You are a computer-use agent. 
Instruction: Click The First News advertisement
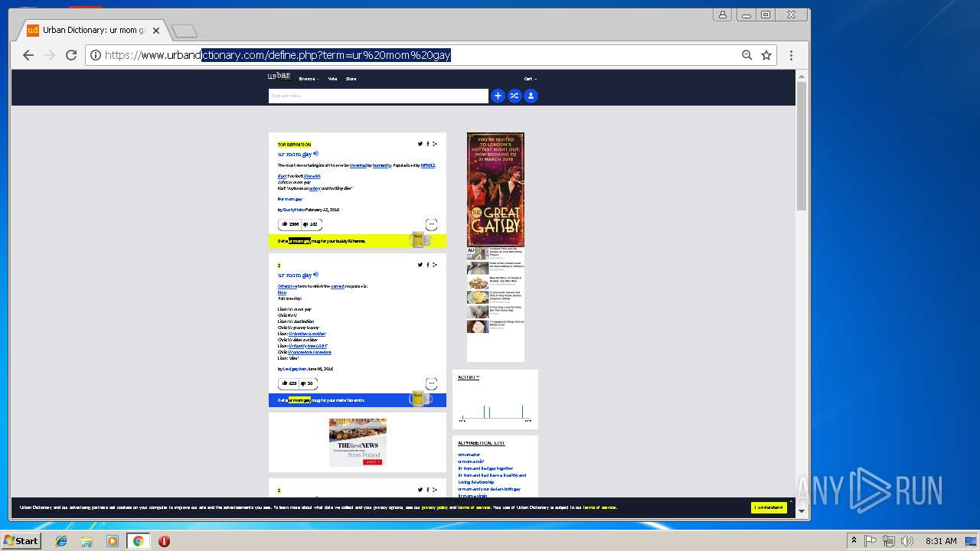point(358,442)
